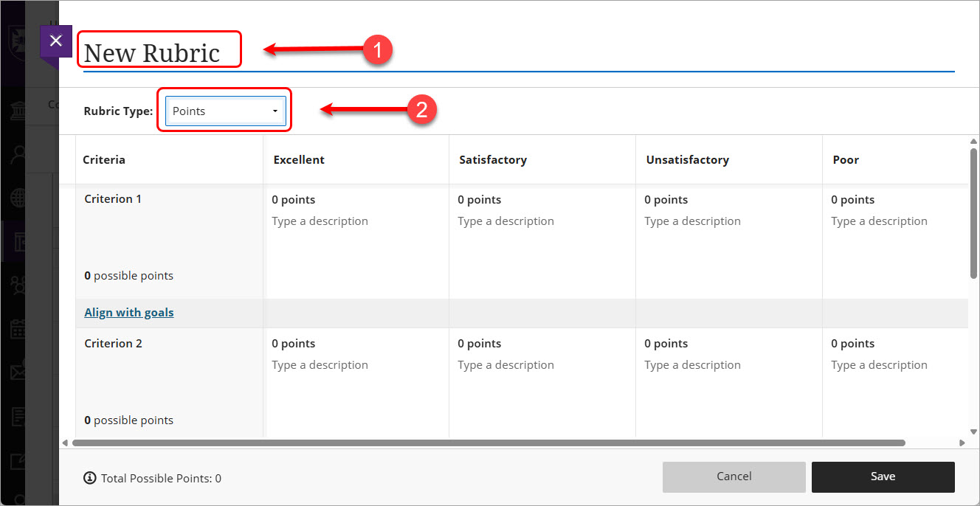
Task: Open the Rubric Type dropdown
Action: click(x=225, y=111)
